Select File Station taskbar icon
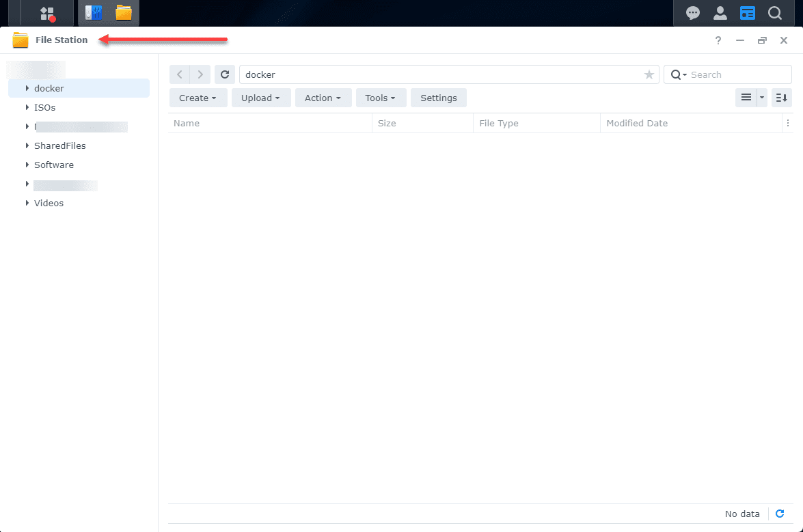The image size is (803, 532). click(x=124, y=13)
